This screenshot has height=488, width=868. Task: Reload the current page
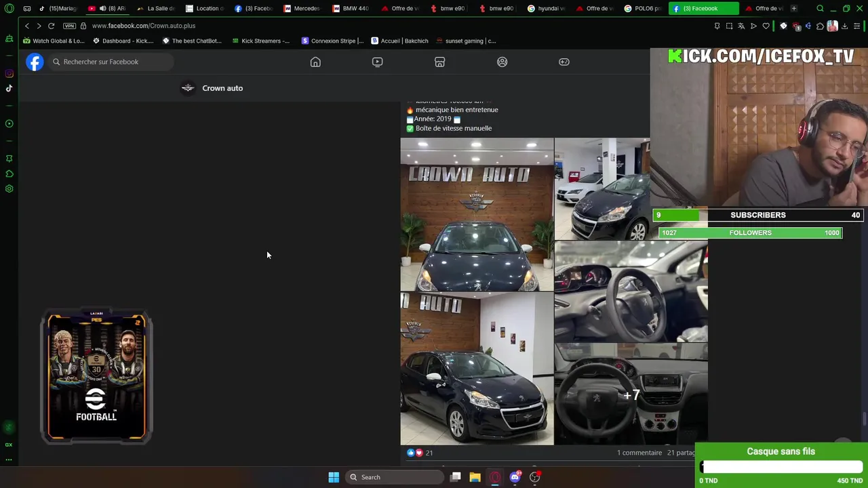51,26
